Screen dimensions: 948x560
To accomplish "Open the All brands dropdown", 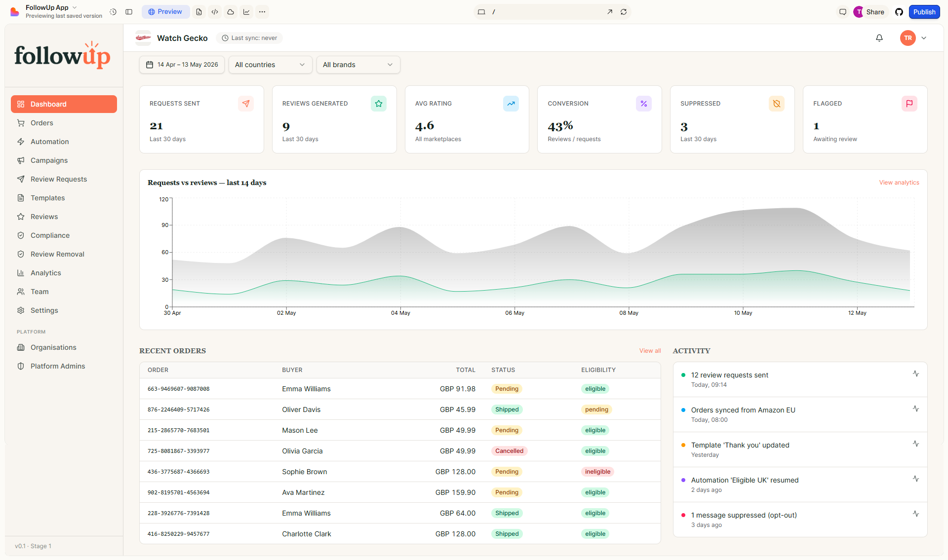I will click(x=358, y=65).
